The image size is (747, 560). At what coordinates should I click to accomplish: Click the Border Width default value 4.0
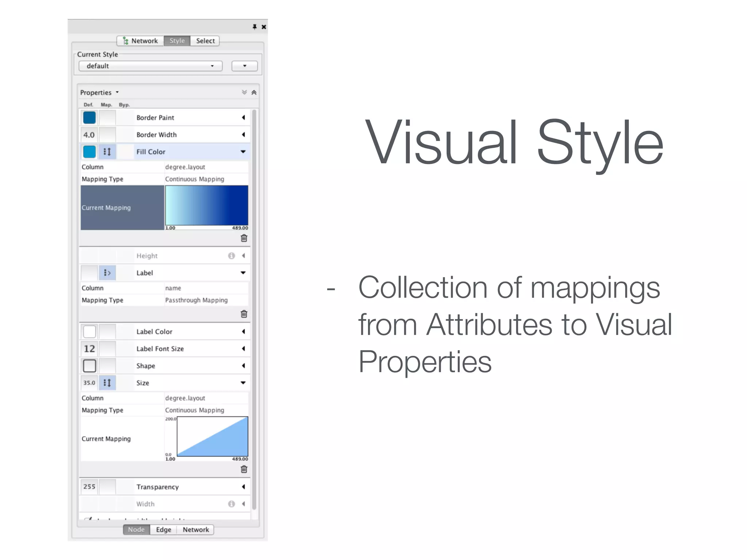click(89, 135)
